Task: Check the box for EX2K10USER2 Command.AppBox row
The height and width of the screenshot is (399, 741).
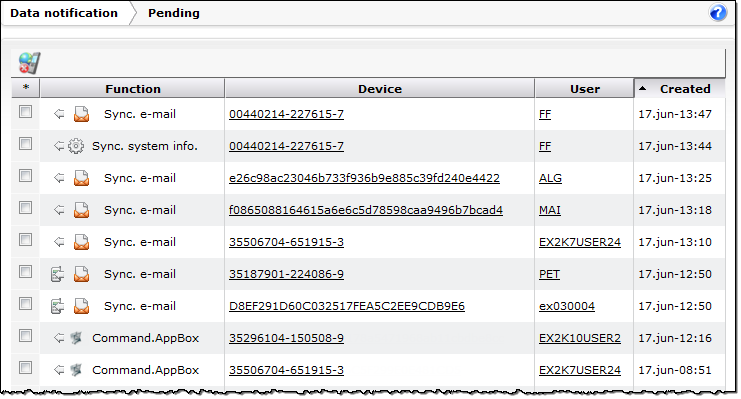Action: pyautogui.click(x=26, y=336)
